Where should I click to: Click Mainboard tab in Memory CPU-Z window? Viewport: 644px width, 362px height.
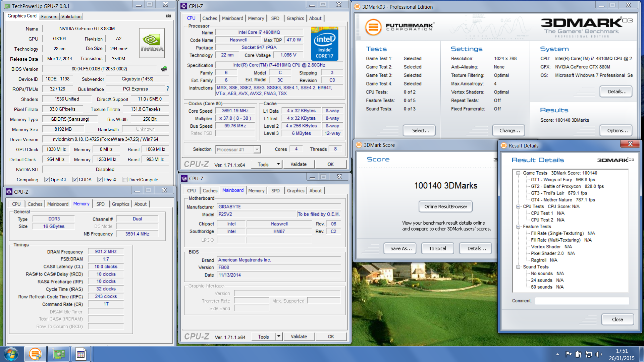pyautogui.click(x=58, y=204)
